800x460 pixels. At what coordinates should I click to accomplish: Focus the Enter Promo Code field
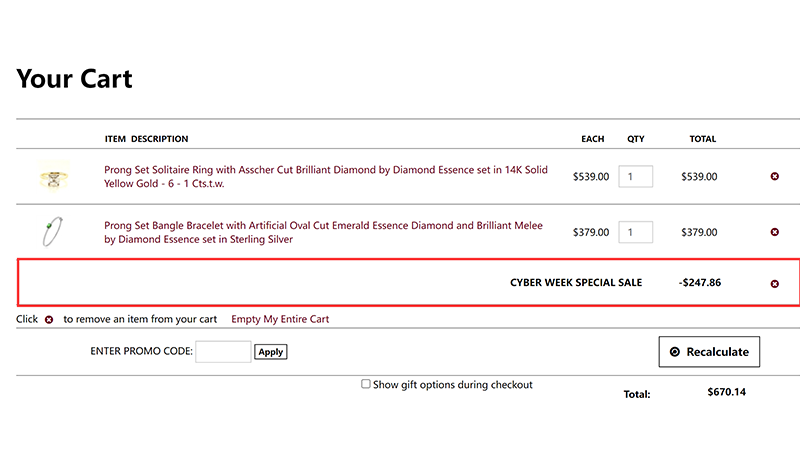click(223, 352)
